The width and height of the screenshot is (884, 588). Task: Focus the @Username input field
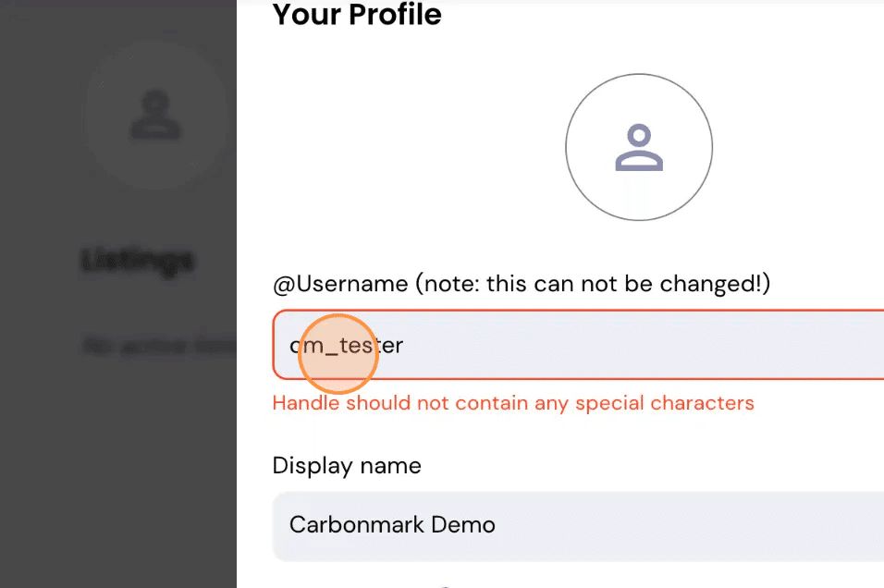click(x=578, y=345)
